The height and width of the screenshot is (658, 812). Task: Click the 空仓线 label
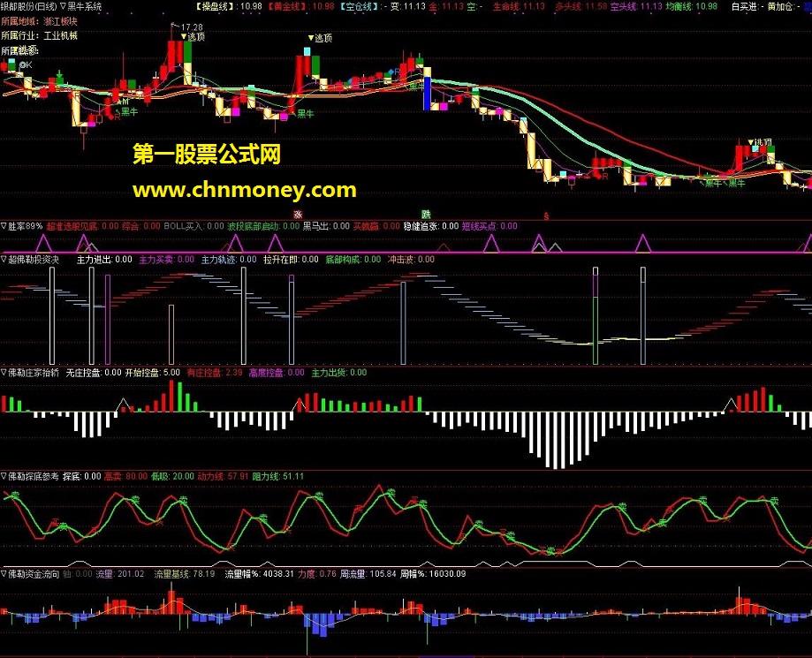[x=359, y=7]
